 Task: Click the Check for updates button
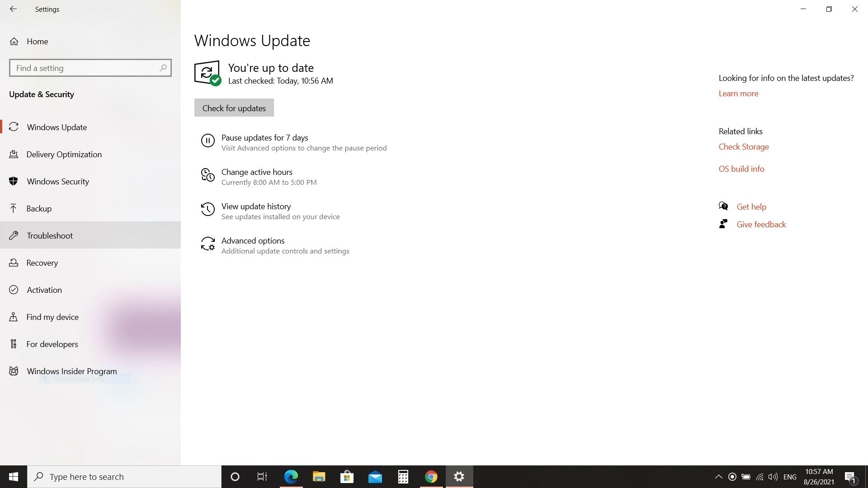click(x=234, y=108)
